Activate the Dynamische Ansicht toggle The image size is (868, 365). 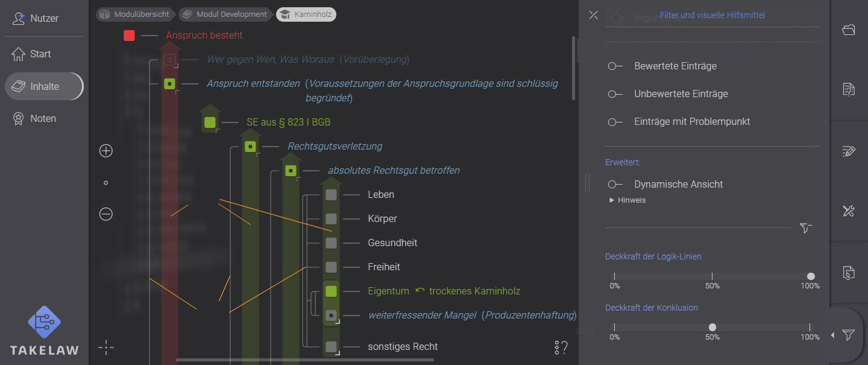click(x=615, y=184)
